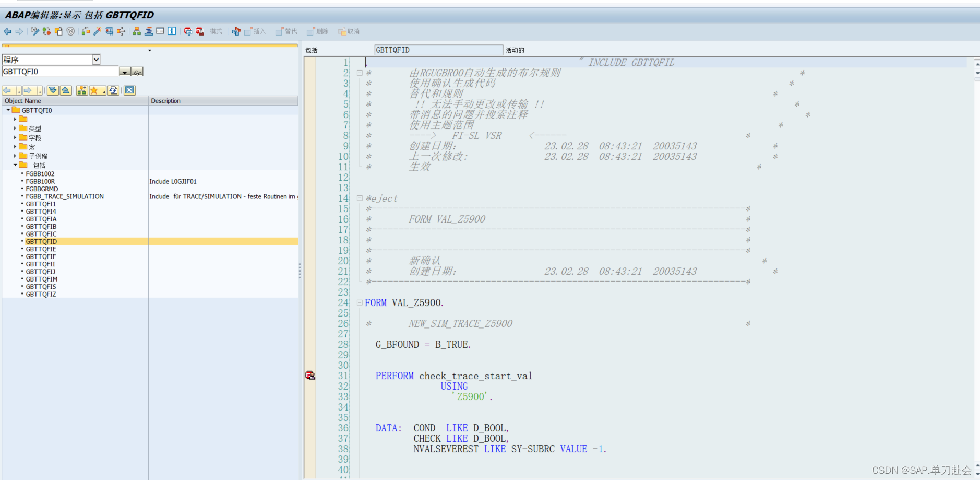
Task: Click the 插入 (insert) toolbar button
Action: (255, 31)
